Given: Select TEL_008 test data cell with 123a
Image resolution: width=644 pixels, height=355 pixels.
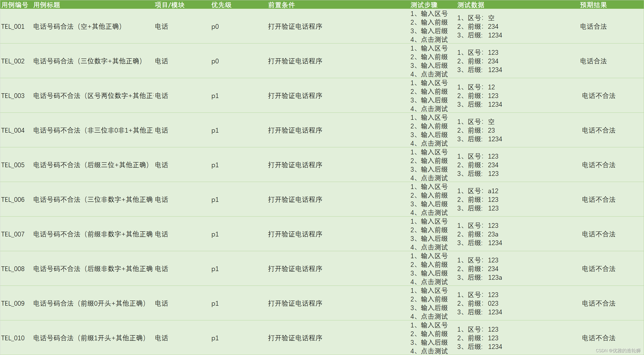Looking at the screenshot, I should 479,269.
